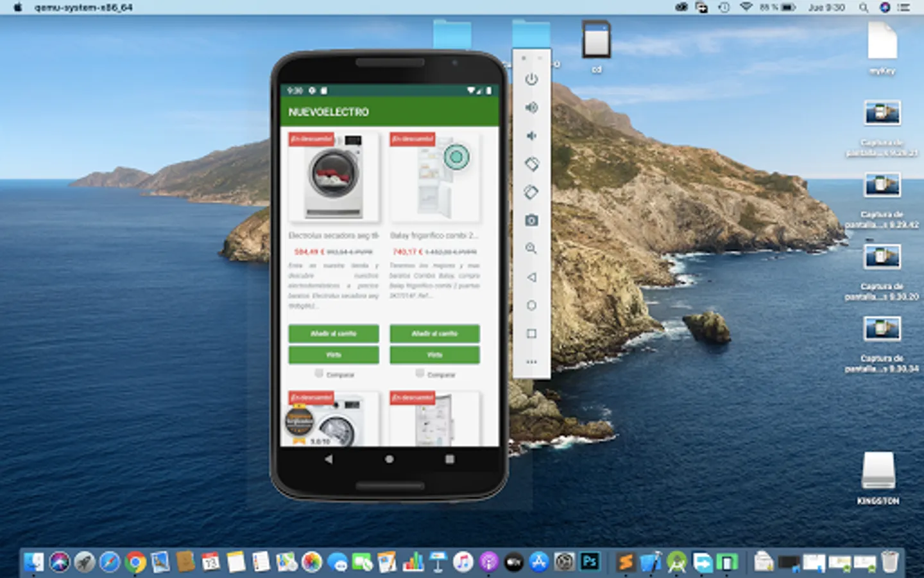Launch Safari from the Dock
Viewport: 924px width, 578px height.
[110, 562]
